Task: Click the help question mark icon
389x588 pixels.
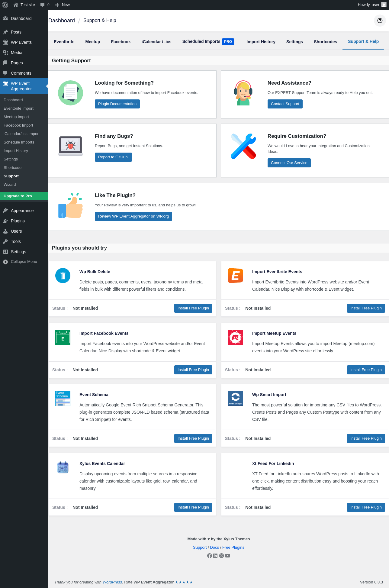Action: tap(380, 21)
